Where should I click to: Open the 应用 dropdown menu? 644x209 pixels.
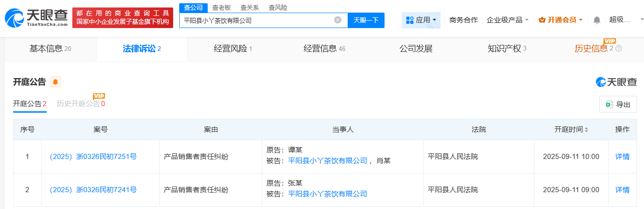point(421,20)
